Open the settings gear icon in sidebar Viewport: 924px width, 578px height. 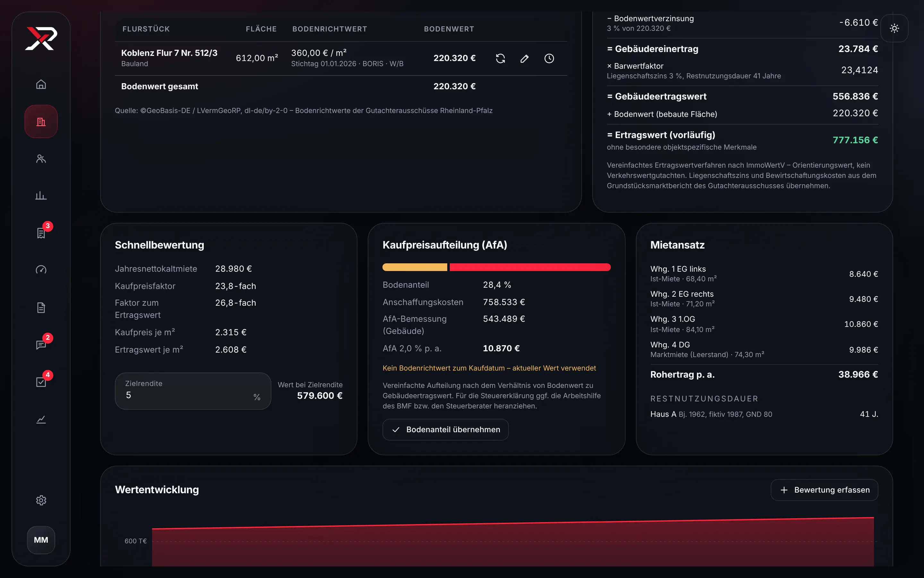[x=41, y=500]
